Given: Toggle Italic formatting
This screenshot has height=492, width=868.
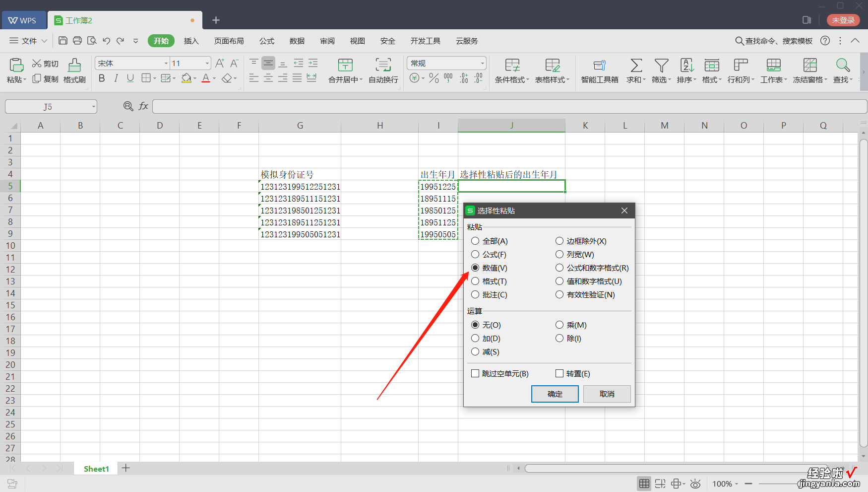Looking at the screenshot, I should (x=116, y=78).
